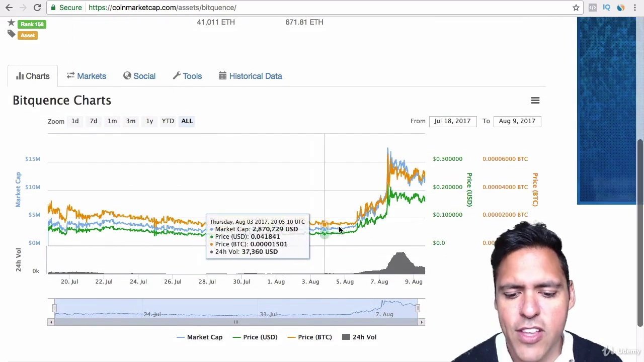Click the colorful browser extension icon
This screenshot has width=644, height=362.
(621, 8)
